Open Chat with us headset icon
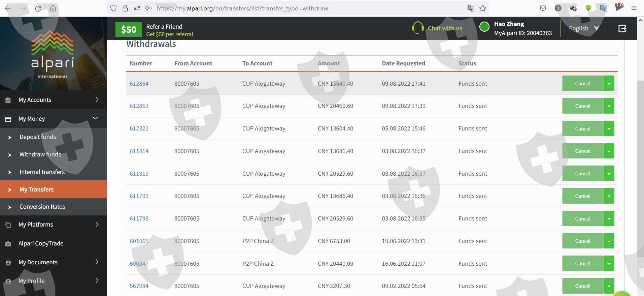Screen dimensions: 644x296 pos(418,28)
